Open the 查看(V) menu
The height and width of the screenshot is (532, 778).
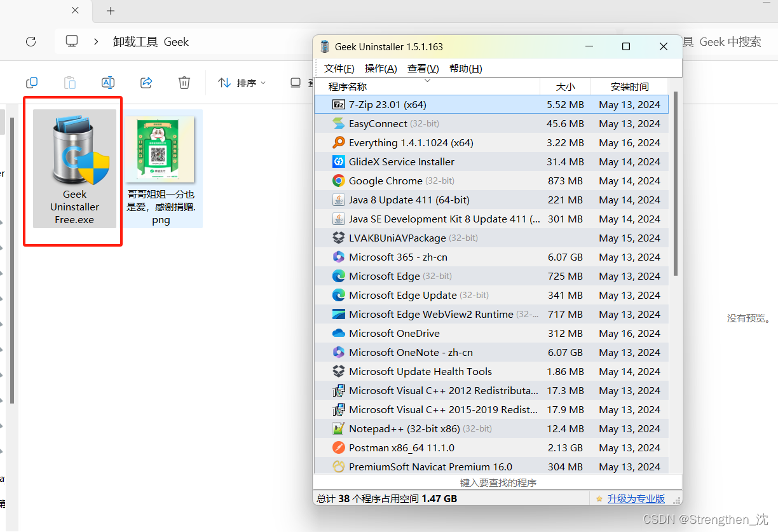tap(423, 69)
